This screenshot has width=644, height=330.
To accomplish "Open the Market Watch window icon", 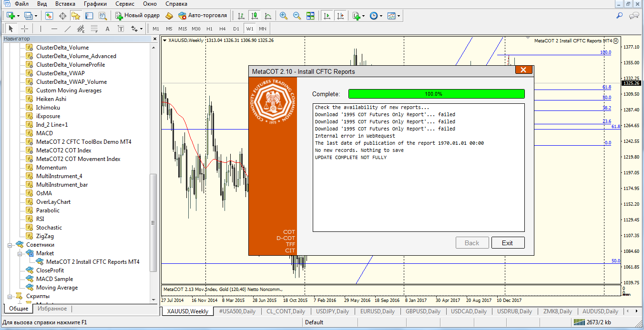I will click(49, 15).
